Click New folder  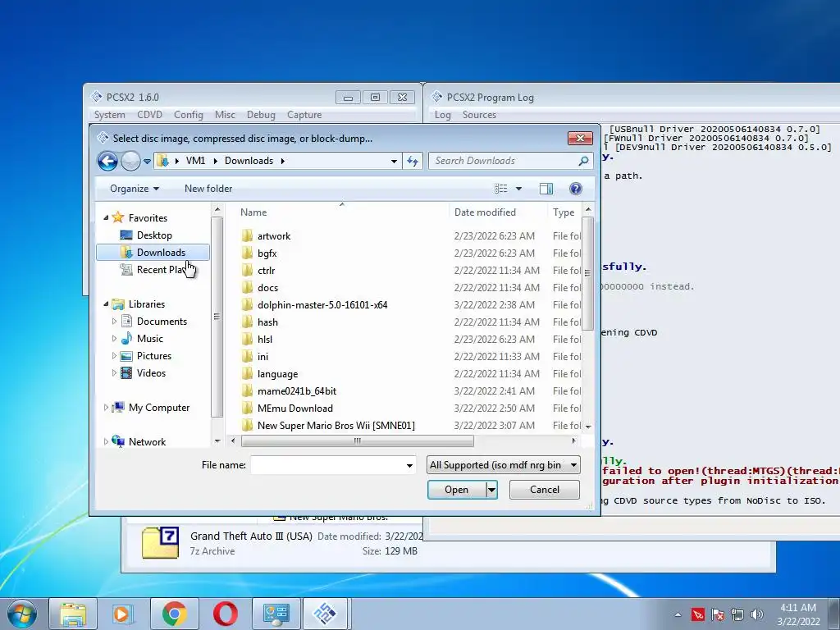(208, 189)
